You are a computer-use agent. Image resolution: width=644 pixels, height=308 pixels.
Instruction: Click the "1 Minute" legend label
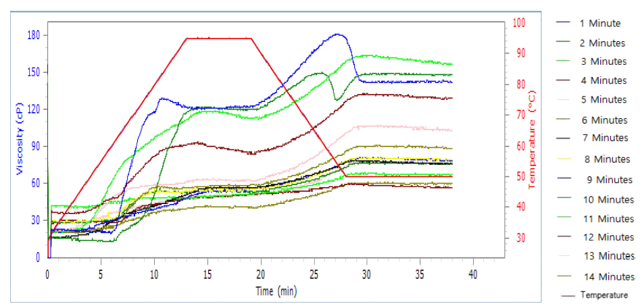(x=599, y=23)
